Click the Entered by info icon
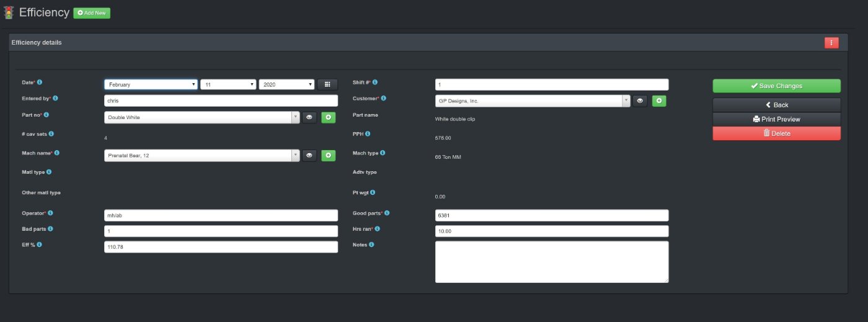The width and height of the screenshot is (868, 322). click(55, 98)
